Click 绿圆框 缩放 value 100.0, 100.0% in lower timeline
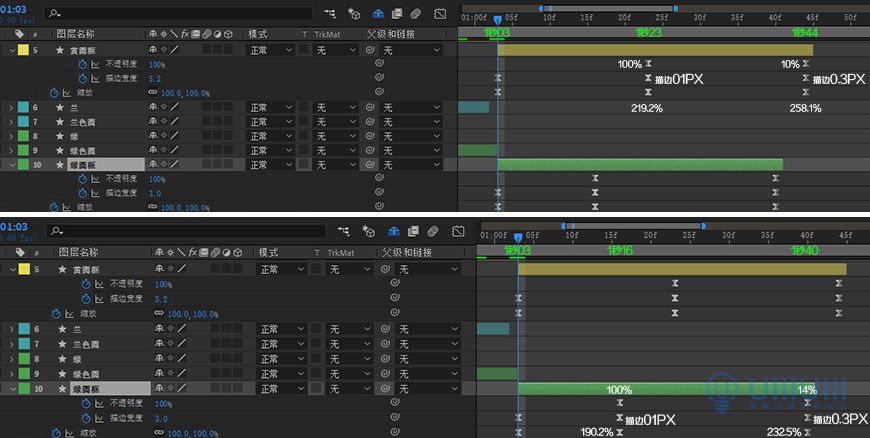Image resolution: width=870 pixels, height=438 pixels. 193,433
